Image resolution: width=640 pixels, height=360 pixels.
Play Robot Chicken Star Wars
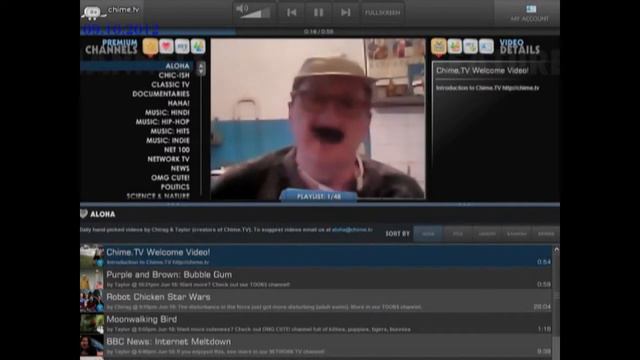pyautogui.click(x=316, y=301)
